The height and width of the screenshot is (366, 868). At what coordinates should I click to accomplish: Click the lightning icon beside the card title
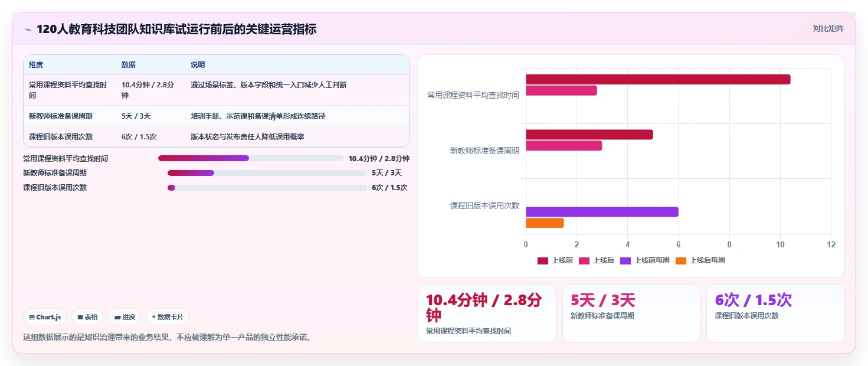28,29
